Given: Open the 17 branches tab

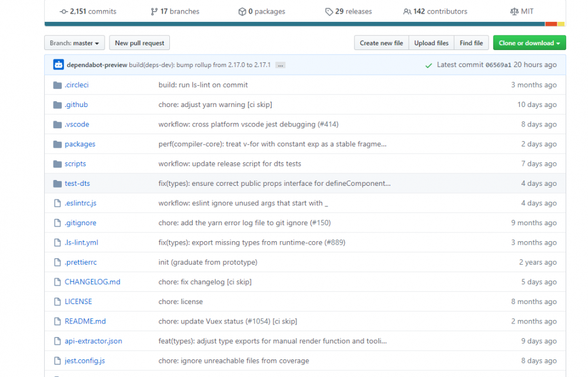Looking at the screenshot, I should tap(175, 11).
